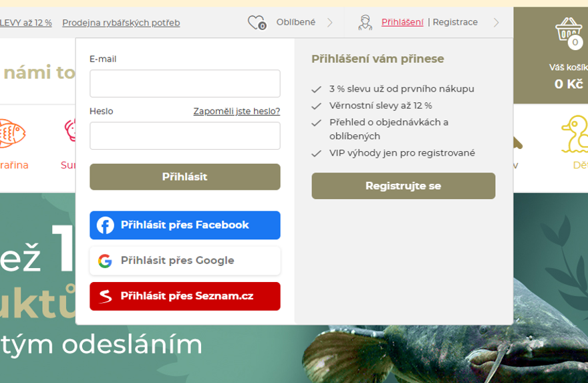This screenshot has height=383, width=588.
Task: Select the yellow duck category icon
Action: pos(575,134)
